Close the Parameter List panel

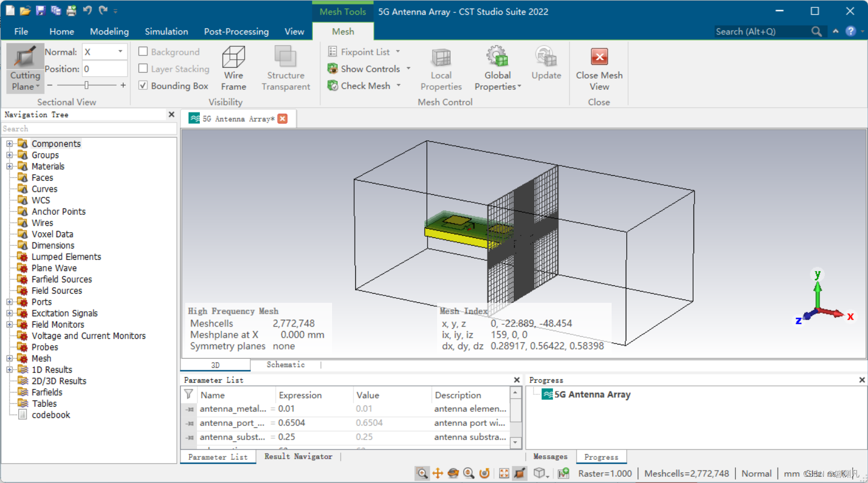(x=517, y=380)
